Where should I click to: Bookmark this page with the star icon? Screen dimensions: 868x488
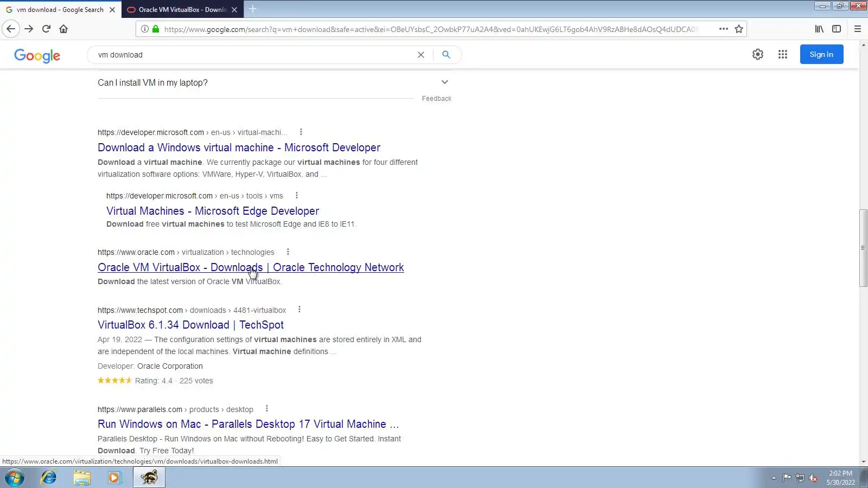point(739,29)
